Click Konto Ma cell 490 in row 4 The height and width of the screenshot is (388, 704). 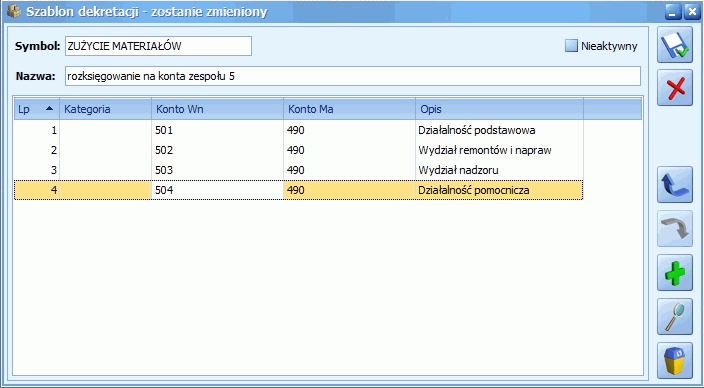(349, 190)
